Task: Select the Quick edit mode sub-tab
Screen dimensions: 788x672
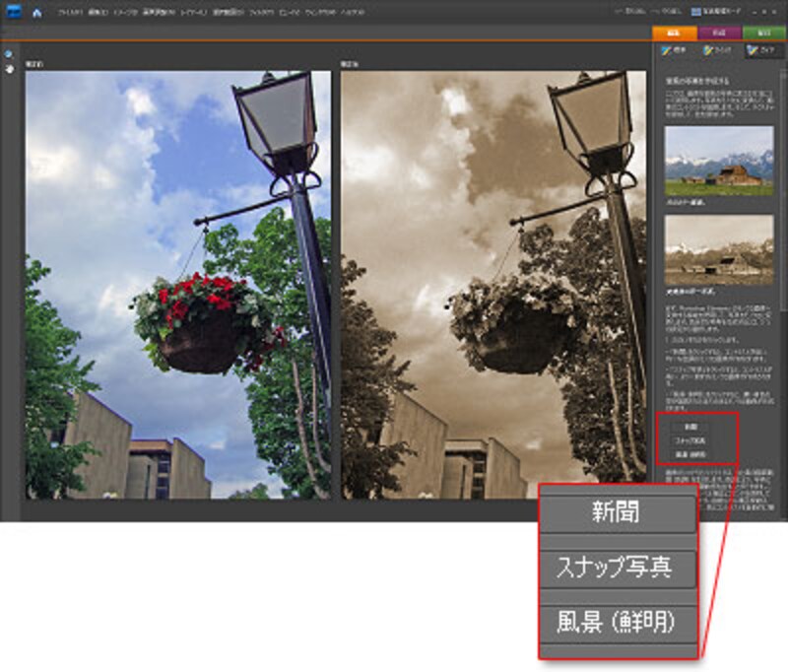Action: (x=720, y=50)
